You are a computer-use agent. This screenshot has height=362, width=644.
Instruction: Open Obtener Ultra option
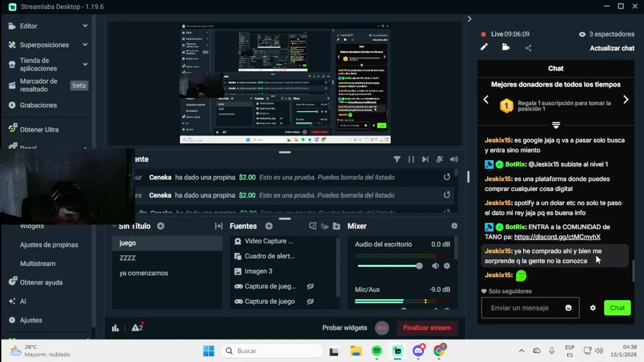tap(39, 129)
